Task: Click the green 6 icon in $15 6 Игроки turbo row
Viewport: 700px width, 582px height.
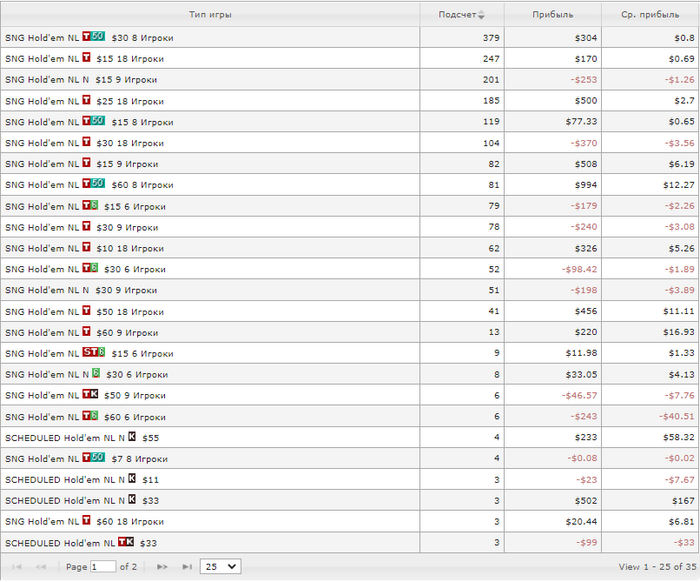Action: coord(94,205)
